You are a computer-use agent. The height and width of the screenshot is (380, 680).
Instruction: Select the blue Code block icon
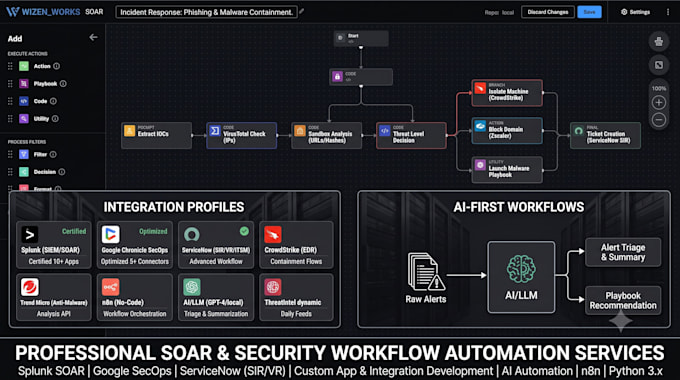(x=24, y=101)
